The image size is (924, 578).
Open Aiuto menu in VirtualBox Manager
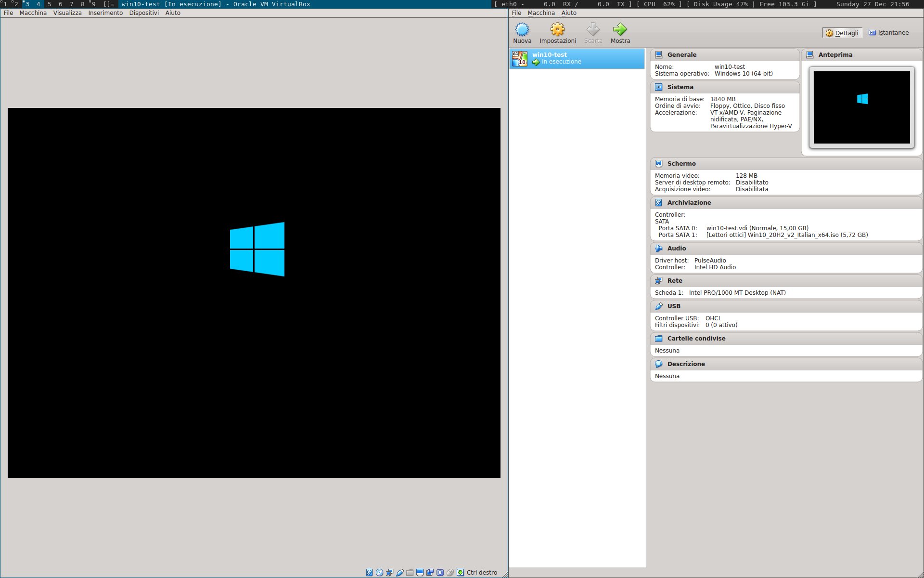(569, 13)
